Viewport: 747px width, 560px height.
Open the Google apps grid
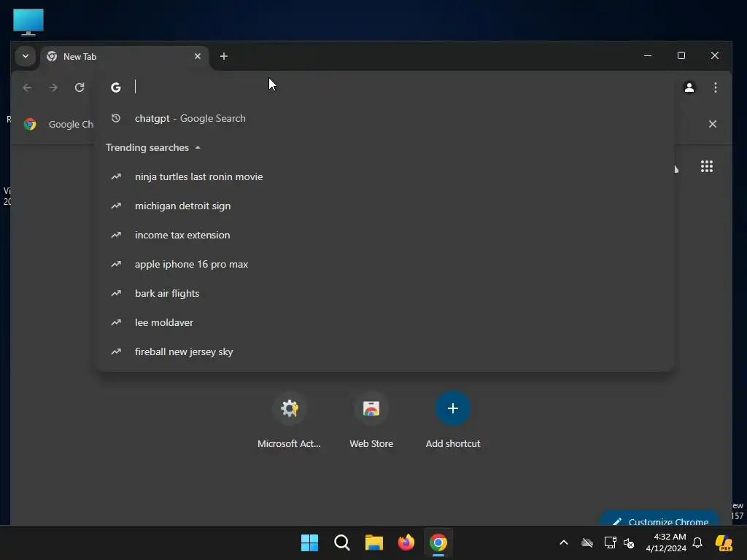706,166
